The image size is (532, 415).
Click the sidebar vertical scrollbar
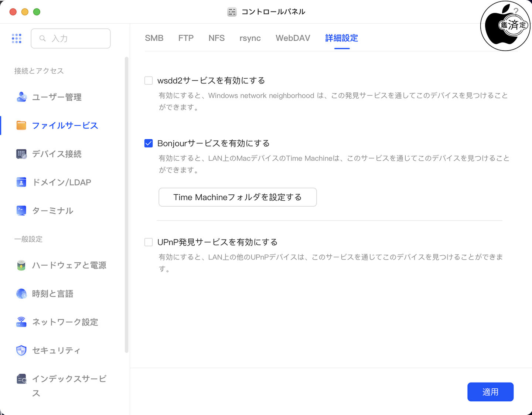[x=127, y=205]
